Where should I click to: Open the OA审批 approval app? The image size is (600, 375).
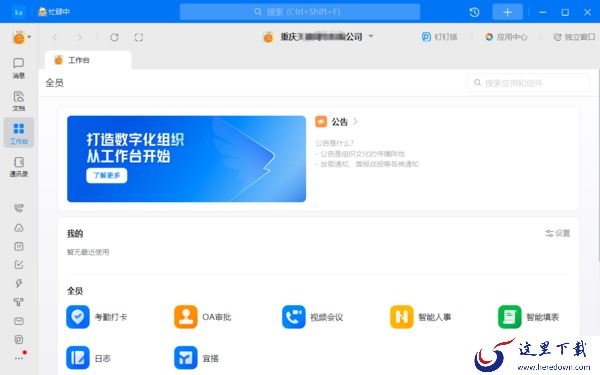pos(203,317)
